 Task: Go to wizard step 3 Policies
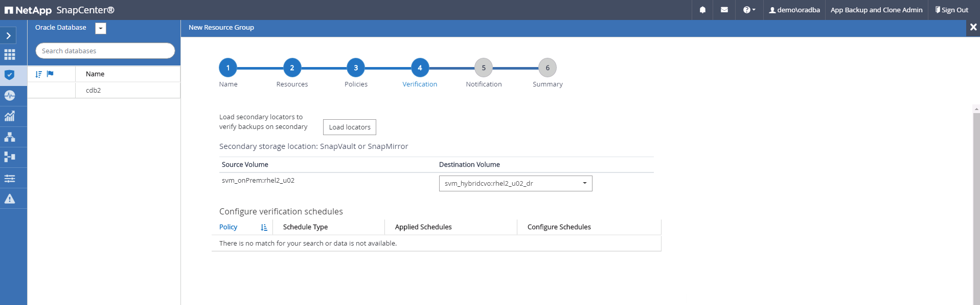356,68
